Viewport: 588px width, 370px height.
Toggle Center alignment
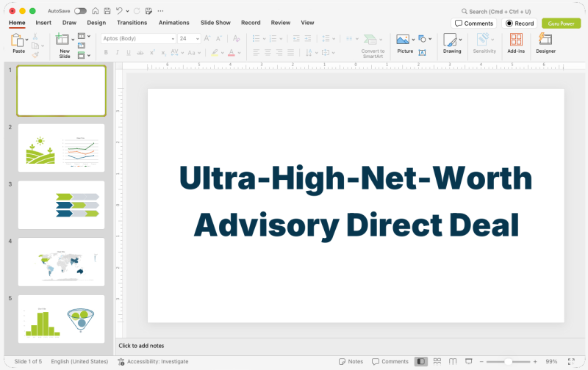click(268, 52)
